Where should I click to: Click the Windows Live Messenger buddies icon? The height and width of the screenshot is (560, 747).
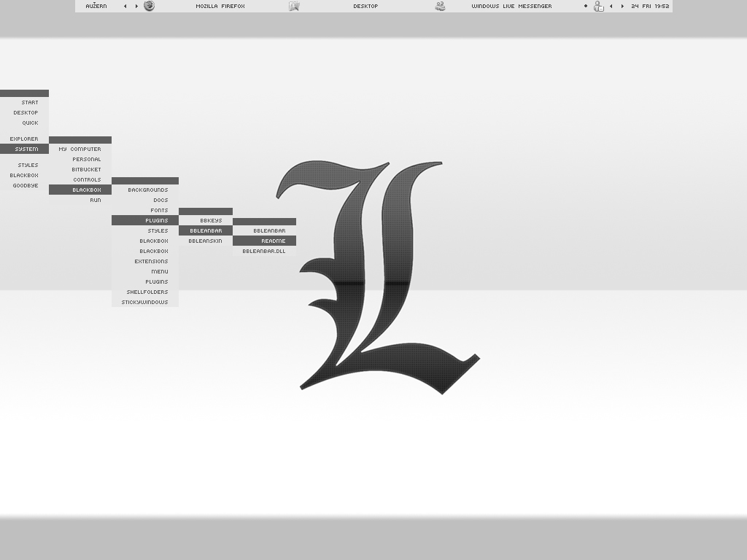(x=440, y=6)
